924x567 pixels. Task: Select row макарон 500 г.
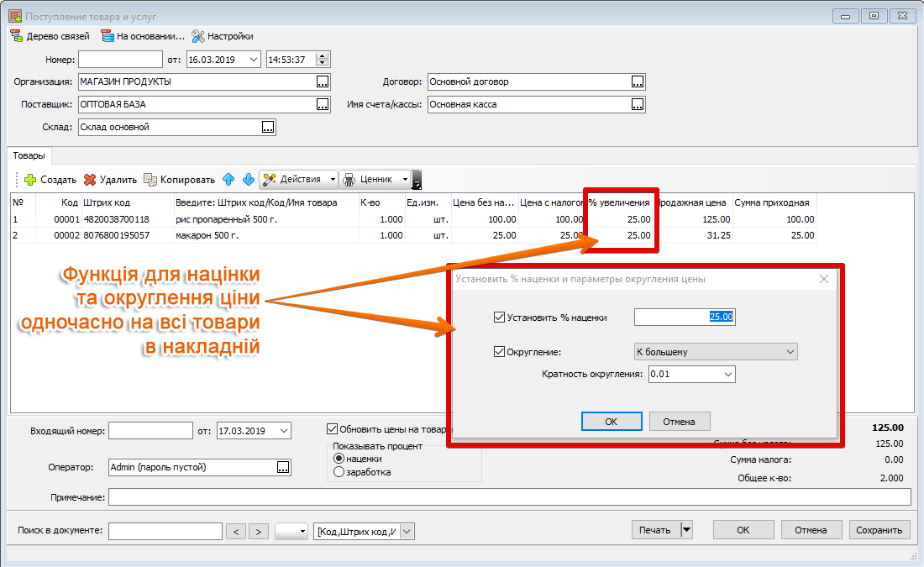click(413, 235)
